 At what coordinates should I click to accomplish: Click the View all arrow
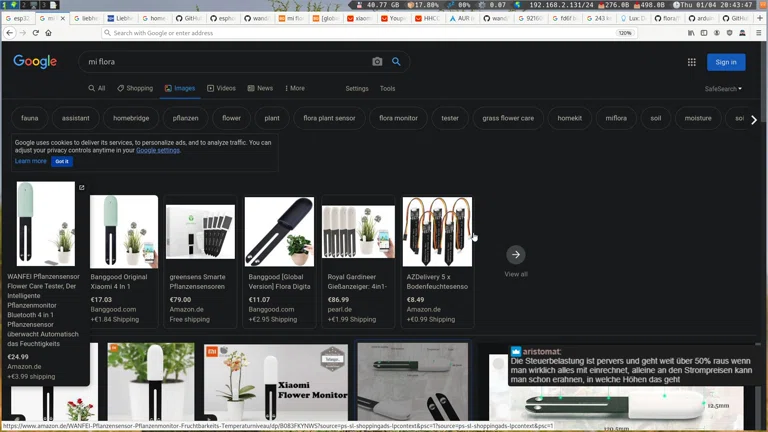pyautogui.click(x=516, y=254)
